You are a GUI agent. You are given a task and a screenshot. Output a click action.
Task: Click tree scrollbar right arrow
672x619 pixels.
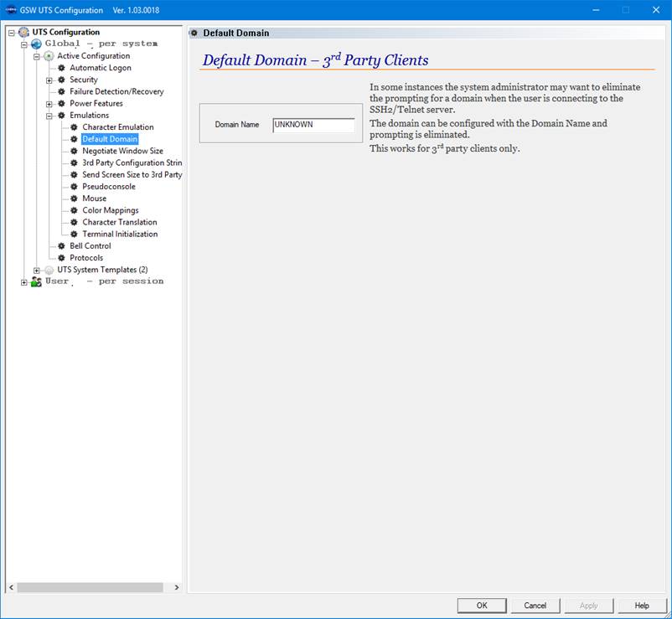click(x=177, y=587)
